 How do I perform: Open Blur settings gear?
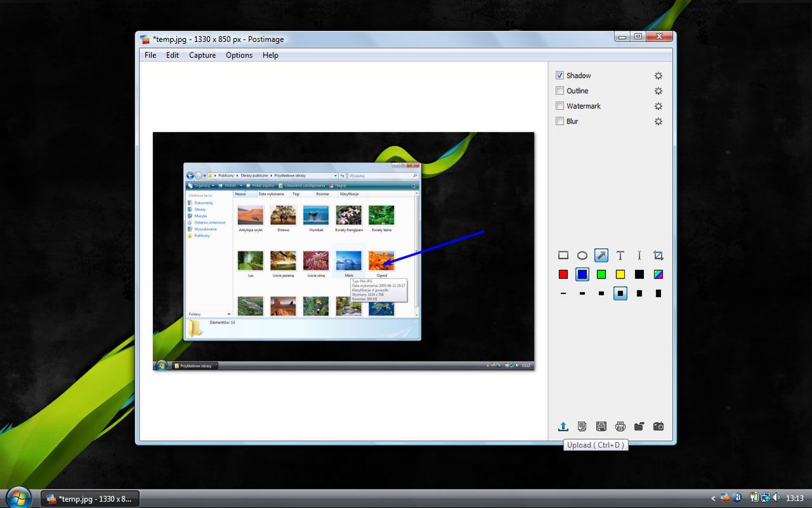(658, 121)
